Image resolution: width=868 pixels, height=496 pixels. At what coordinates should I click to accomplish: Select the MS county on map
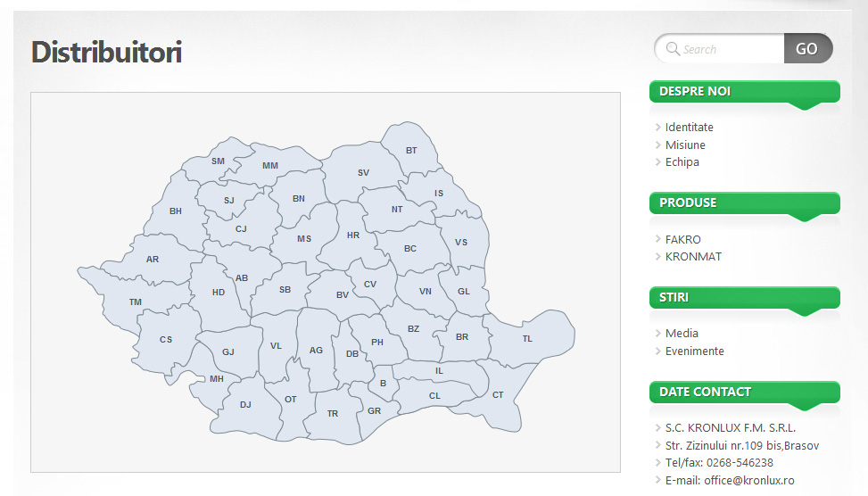point(304,238)
